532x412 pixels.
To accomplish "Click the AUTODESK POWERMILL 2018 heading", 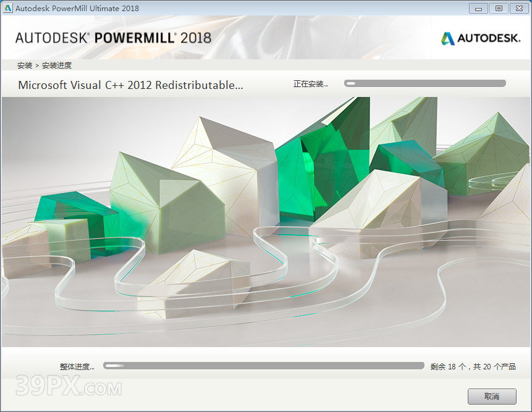I will (113, 38).
